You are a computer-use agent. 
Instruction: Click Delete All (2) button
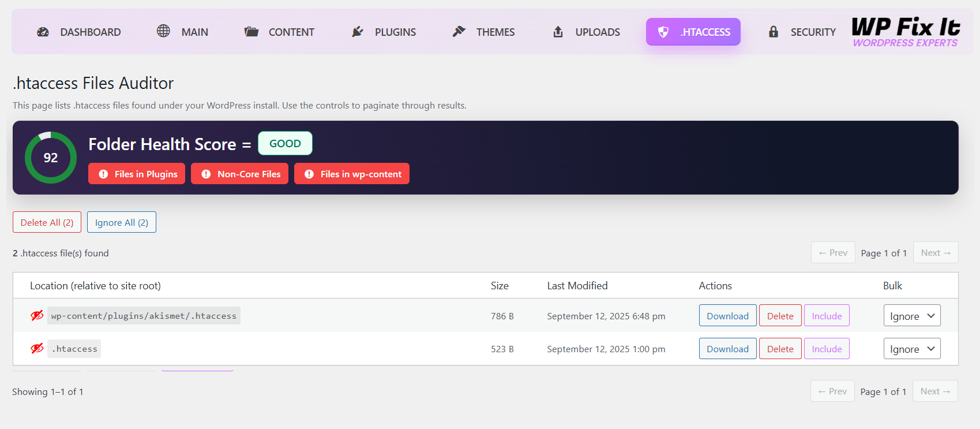[47, 222]
